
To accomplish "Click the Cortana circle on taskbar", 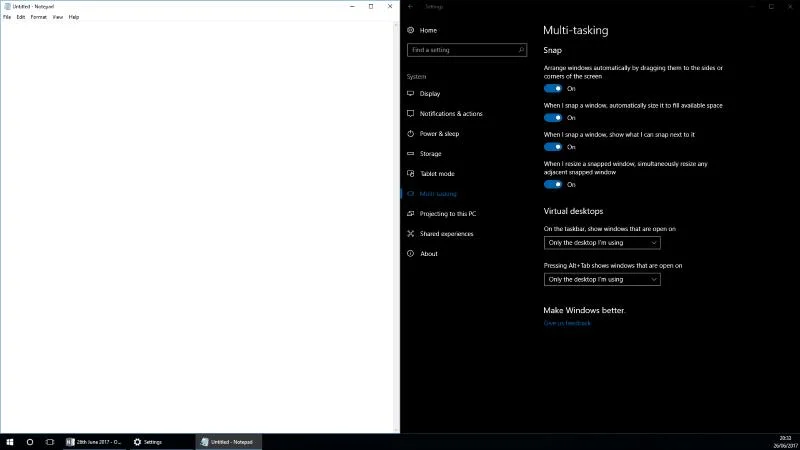I will point(30,442).
